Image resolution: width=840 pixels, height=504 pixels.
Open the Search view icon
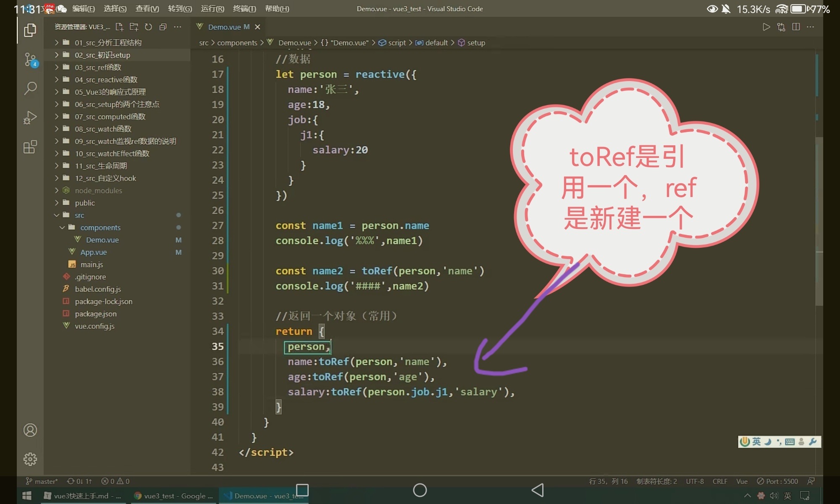click(x=30, y=88)
